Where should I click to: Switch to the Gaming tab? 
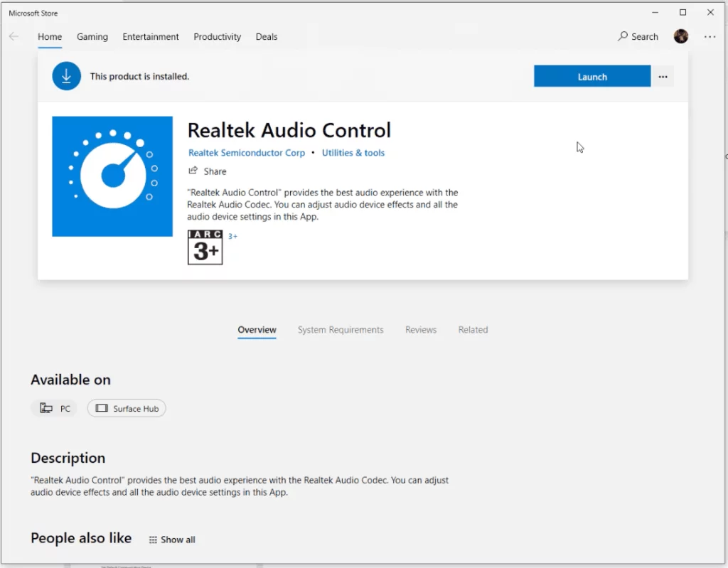(x=92, y=37)
